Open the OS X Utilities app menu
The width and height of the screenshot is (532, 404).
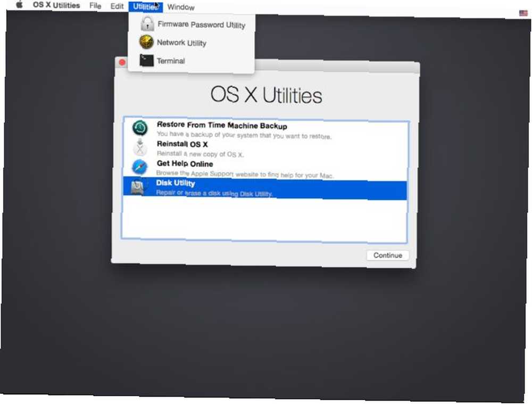[56, 5]
